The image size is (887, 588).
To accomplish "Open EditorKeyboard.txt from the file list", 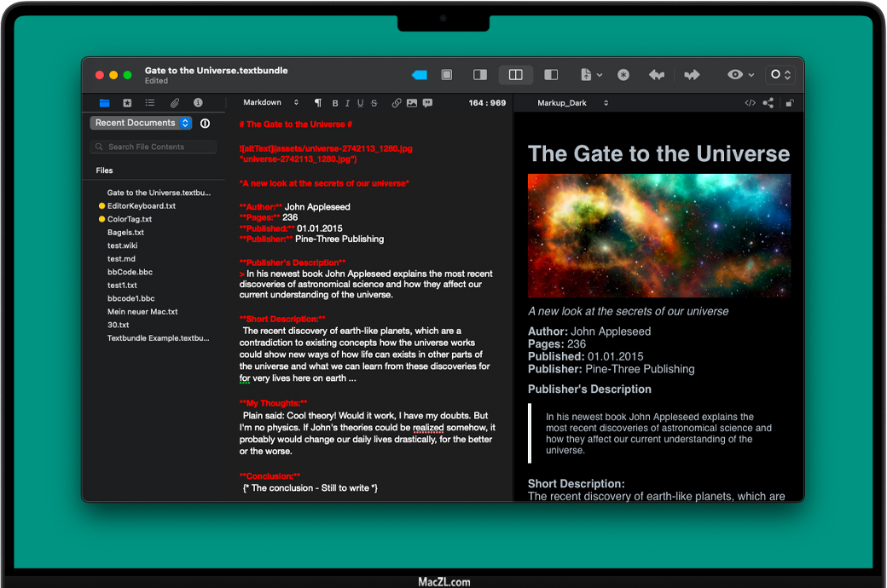I will (x=142, y=206).
